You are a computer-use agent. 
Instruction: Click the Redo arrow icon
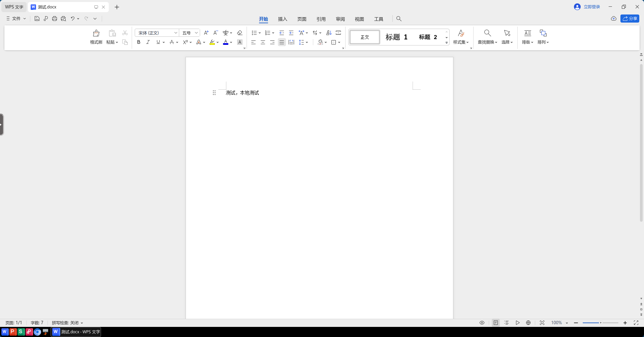pyautogui.click(x=86, y=19)
